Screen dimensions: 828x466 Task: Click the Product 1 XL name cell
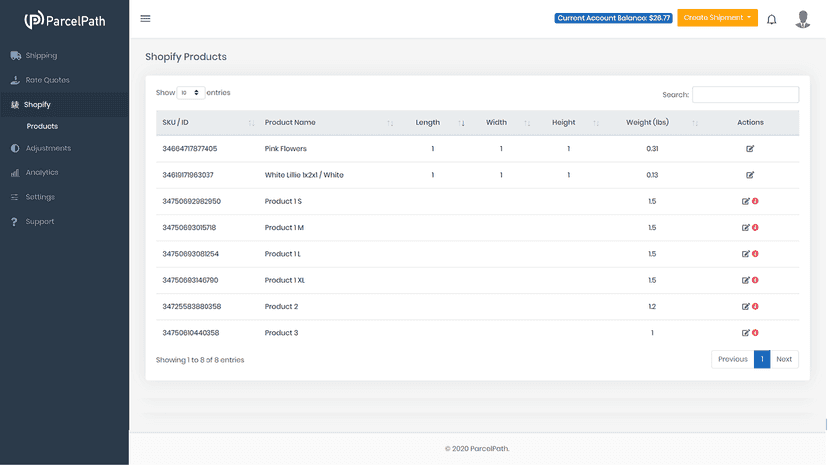[285, 281]
